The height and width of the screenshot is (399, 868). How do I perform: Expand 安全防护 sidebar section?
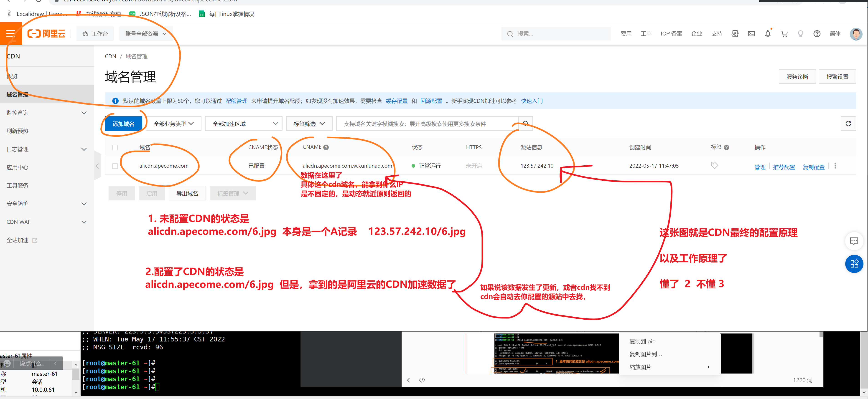[x=47, y=204]
